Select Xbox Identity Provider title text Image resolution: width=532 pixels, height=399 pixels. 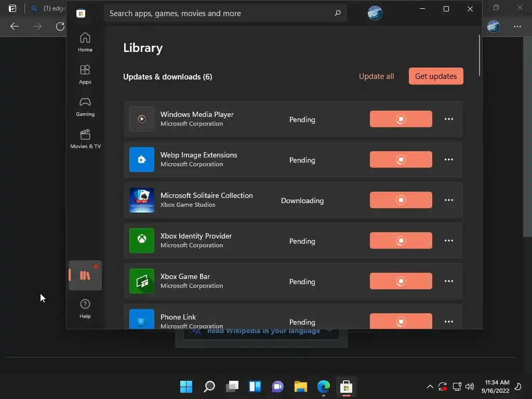[x=196, y=236]
